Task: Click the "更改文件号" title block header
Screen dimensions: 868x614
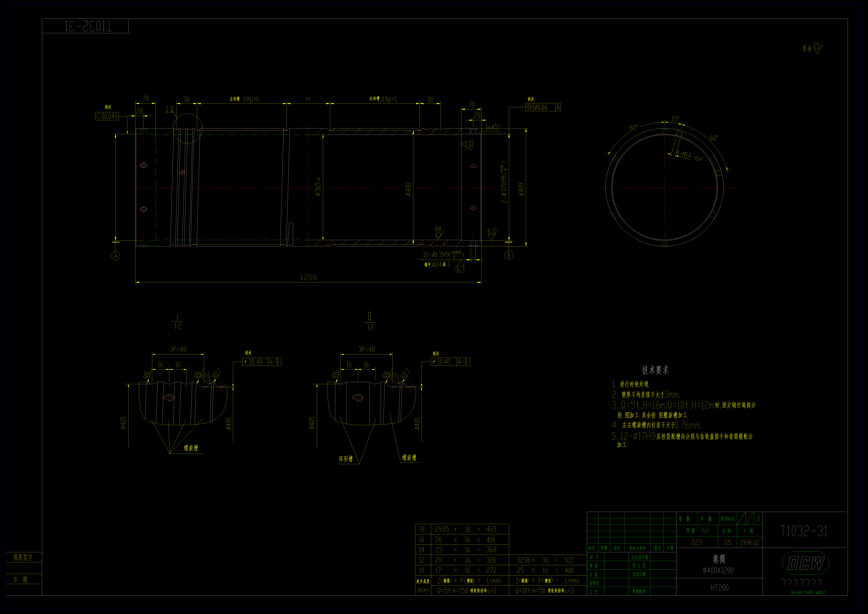Action: [x=637, y=548]
